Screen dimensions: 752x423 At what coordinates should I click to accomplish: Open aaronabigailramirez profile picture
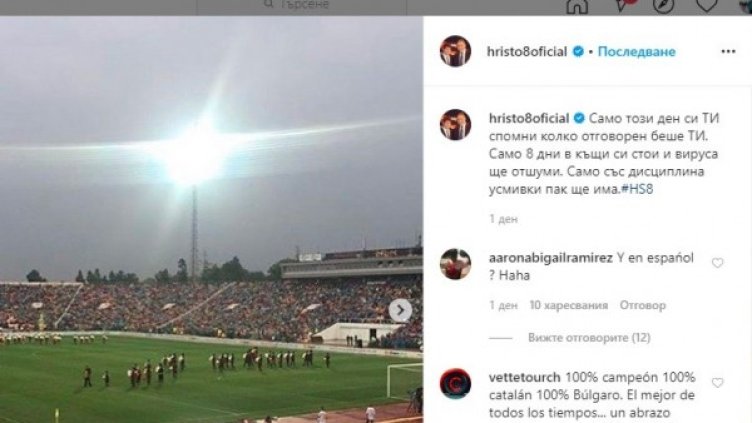coord(456,264)
